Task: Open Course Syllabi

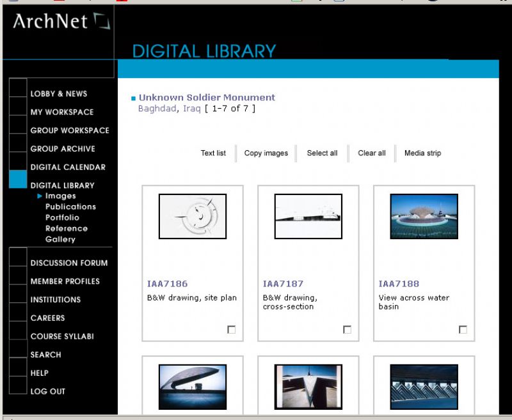Action: 62,336
